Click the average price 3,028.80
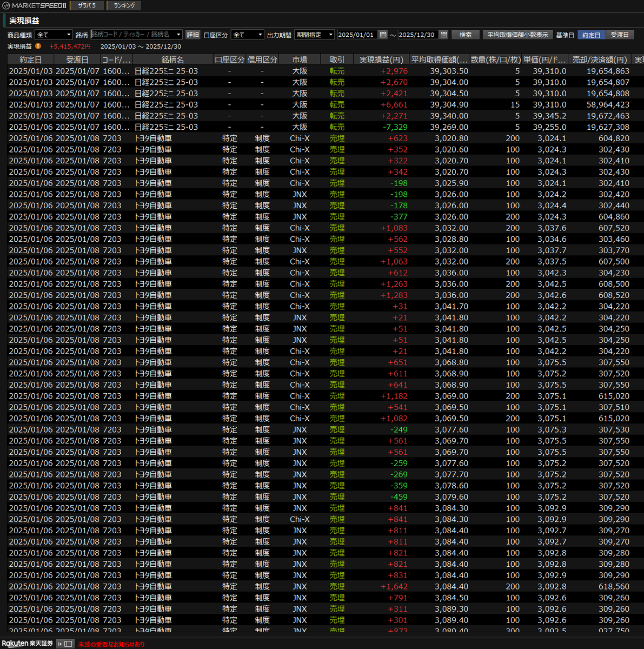This screenshot has height=649, width=644. (x=452, y=239)
